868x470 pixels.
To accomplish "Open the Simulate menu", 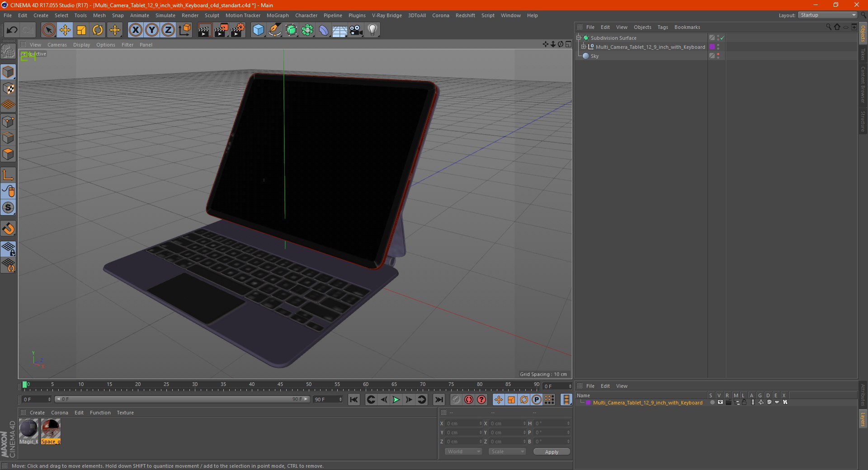I will click(165, 15).
